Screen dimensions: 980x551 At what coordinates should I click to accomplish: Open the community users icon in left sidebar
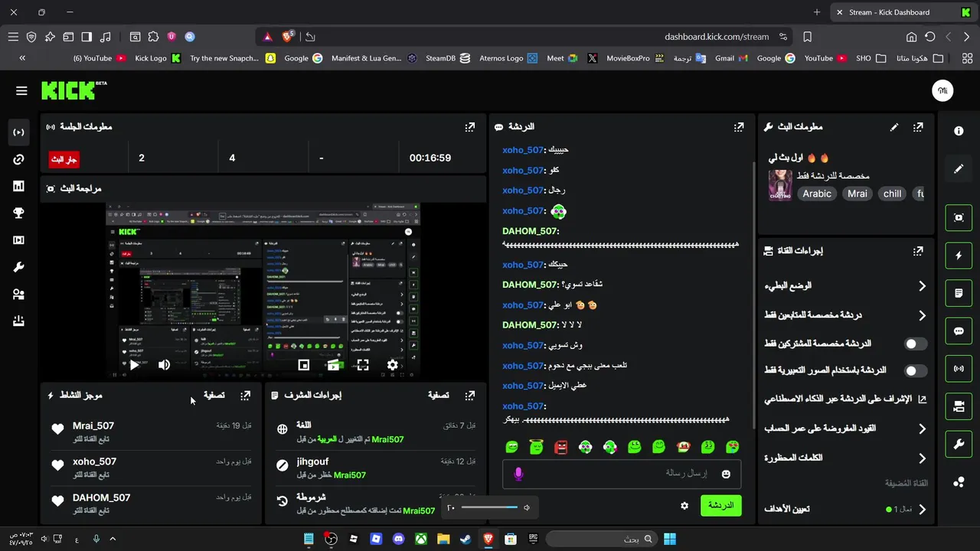(19, 295)
